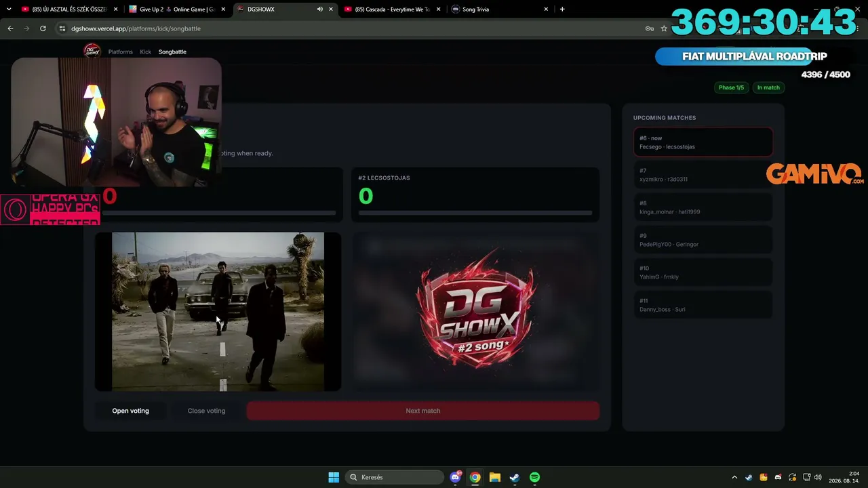Reload the page with the refresh icon
This screenshot has width=868, height=488.
point(43,28)
